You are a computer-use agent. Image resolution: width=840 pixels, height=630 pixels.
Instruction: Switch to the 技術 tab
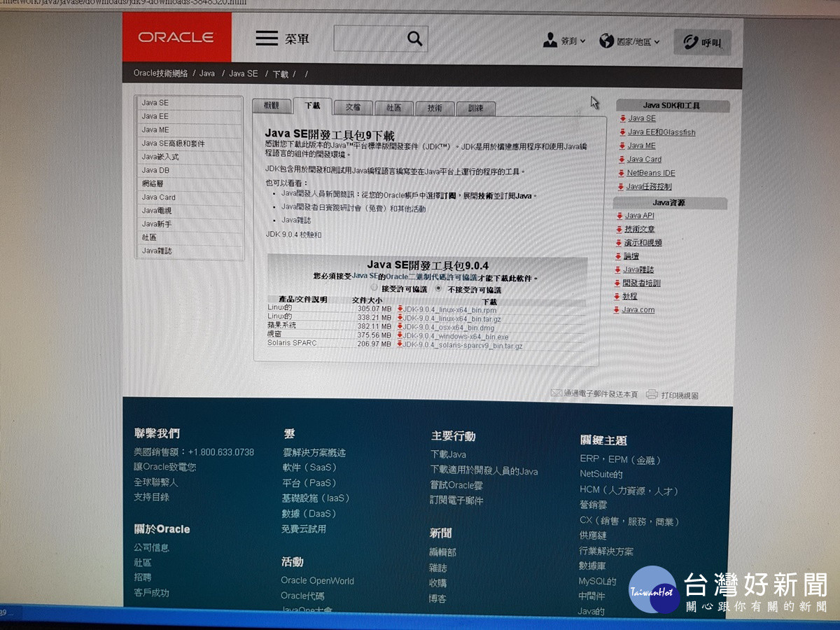[x=434, y=108]
